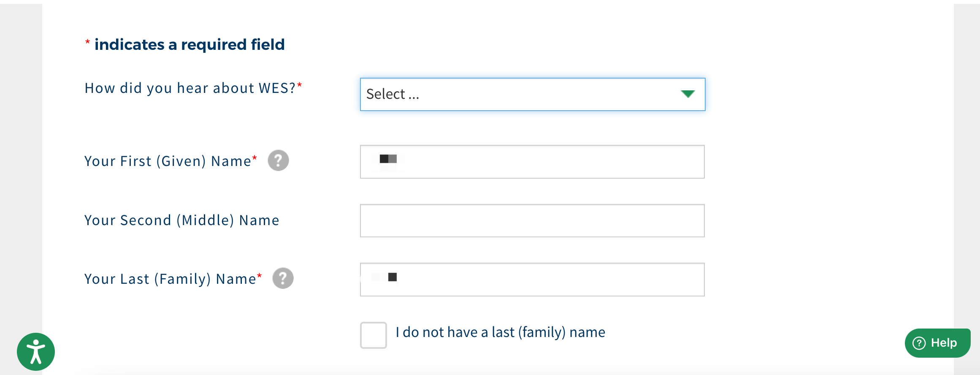Click the Last (Family) Name help icon
The width and height of the screenshot is (980, 375).
tap(283, 278)
